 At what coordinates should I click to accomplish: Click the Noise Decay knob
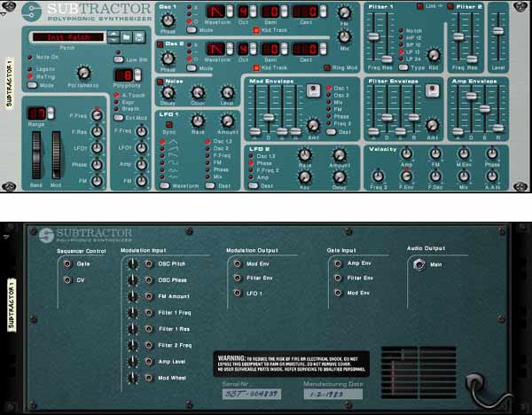click(x=168, y=92)
